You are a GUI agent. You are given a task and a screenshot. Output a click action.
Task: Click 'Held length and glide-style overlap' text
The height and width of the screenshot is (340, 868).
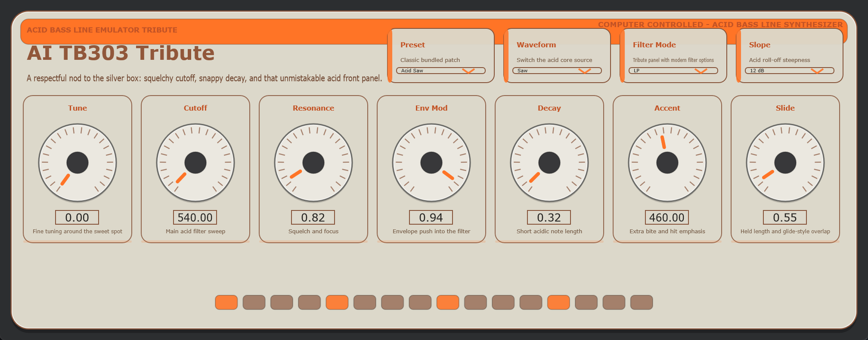(x=785, y=232)
